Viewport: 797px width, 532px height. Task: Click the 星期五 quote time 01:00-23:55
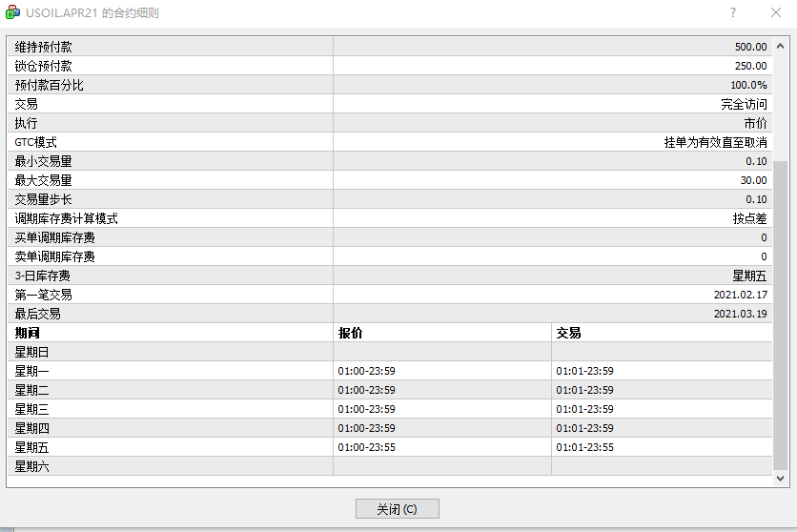[x=366, y=447]
